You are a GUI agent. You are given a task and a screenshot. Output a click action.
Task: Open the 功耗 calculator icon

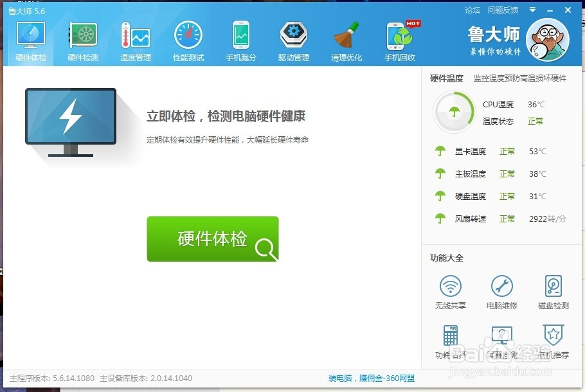pyautogui.click(x=450, y=335)
